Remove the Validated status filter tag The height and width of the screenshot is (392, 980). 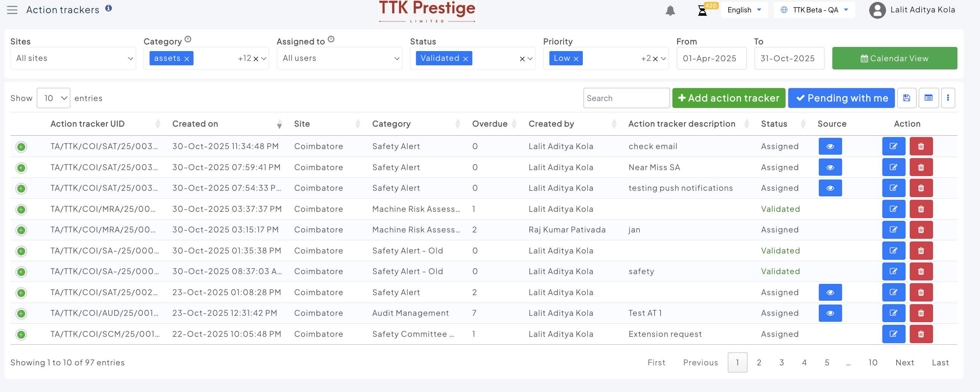click(x=465, y=59)
